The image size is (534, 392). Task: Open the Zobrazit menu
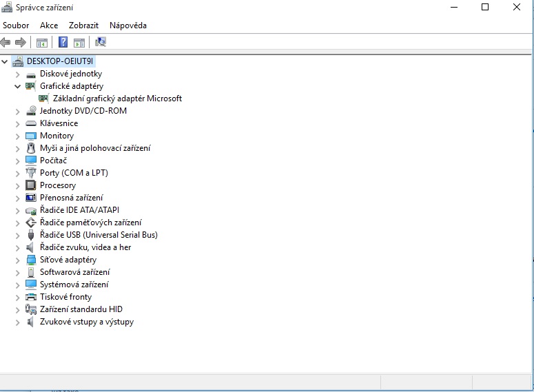point(83,25)
